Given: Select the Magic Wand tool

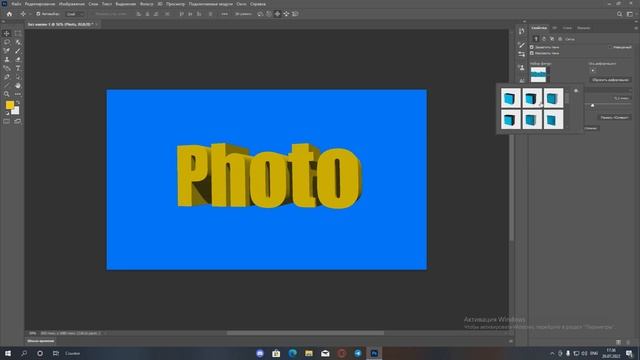Looking at the screenshot, I should 18,42.
